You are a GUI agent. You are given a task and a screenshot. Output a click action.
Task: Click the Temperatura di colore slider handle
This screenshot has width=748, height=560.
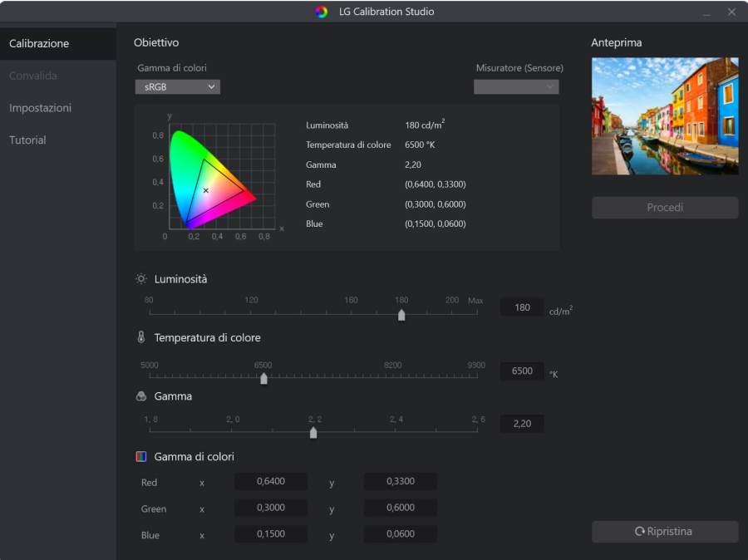[263, 379]
